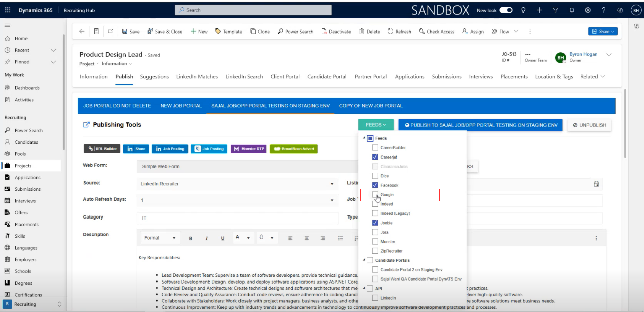Viewport: 644px width, 312px height.
Task: Open the editor more-options dots
Action: click(x=596, y=238)
